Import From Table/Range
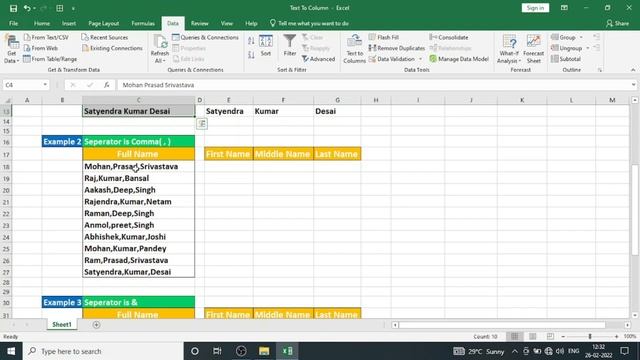640x360 pixels. point(50,59)
